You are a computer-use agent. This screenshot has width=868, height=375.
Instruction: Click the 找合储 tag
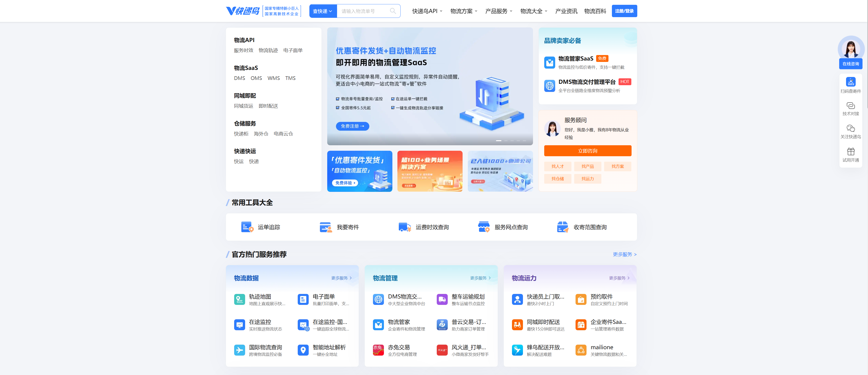[558, 179]
